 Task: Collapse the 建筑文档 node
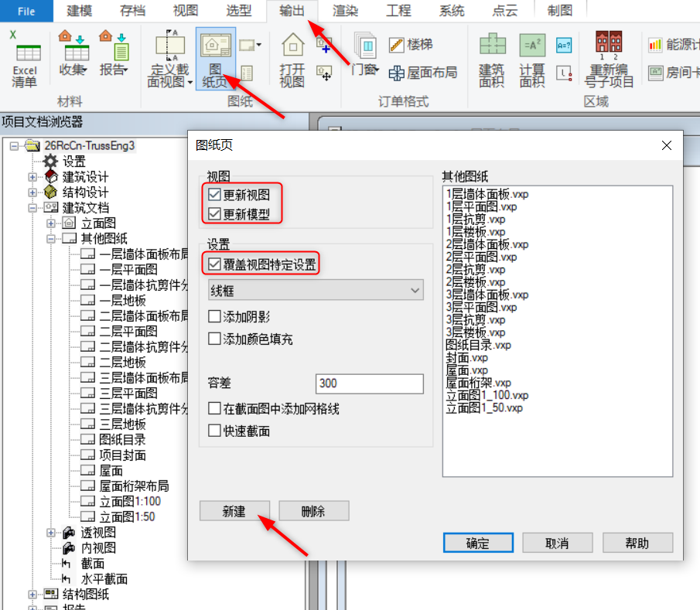[x=32, y=208]
